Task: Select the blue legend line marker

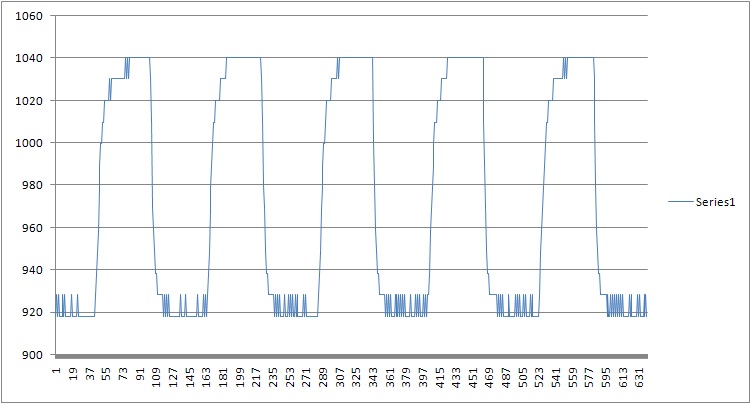Action: click(x=682, y=202)
